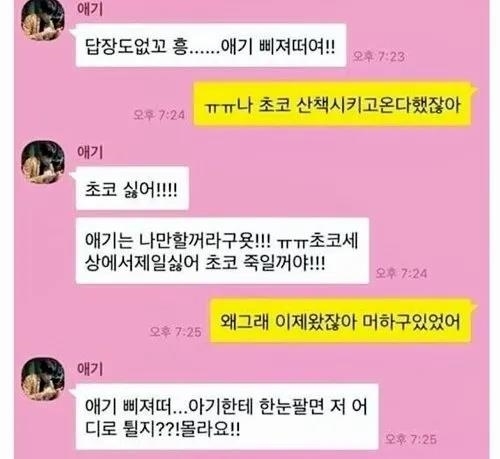Click the 오후 7:24 time beside the yellow bubble
Screen dimensions: 500x459
point(159,115)
